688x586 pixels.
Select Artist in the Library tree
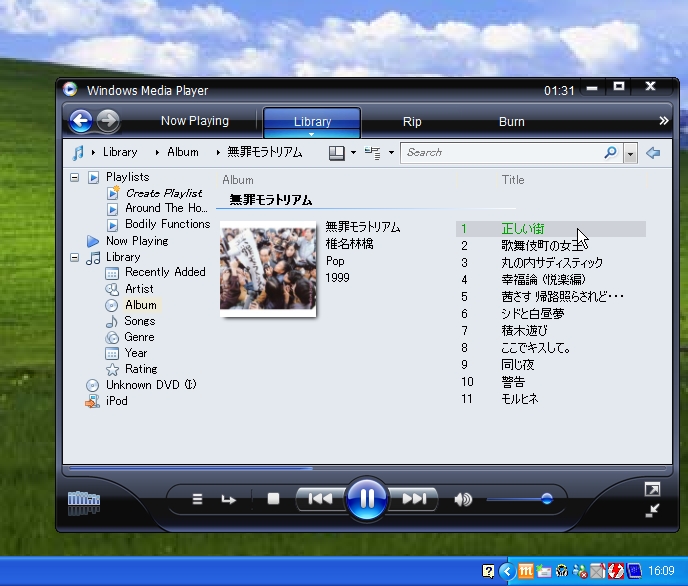(x=139, y=289)
